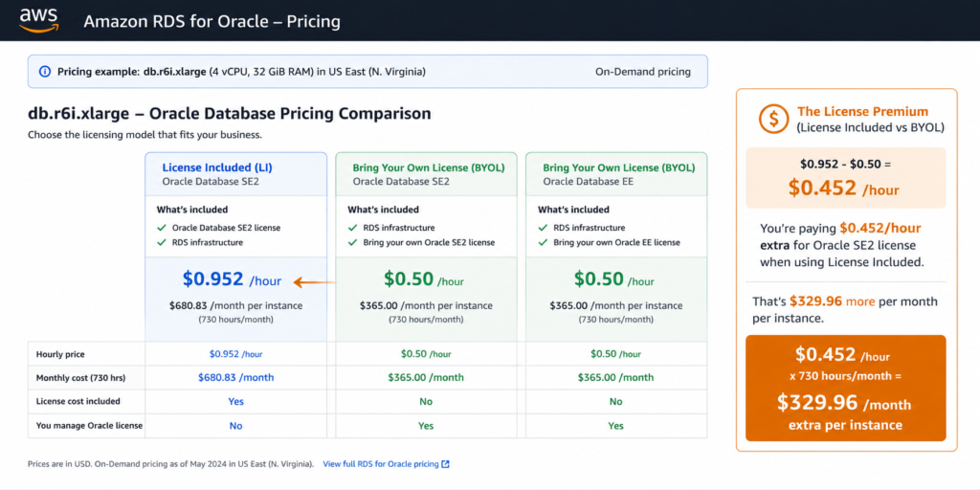Click $0.452 /hour in the light orange box

point(845,188)
